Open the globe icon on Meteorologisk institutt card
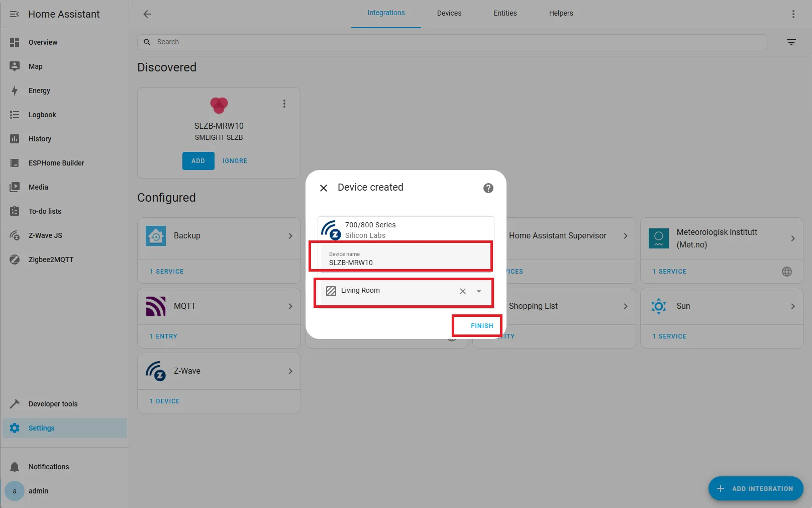 click(787, 272)
